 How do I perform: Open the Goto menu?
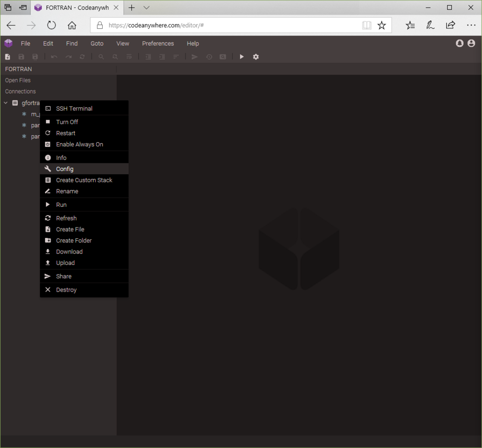(97, 43)
